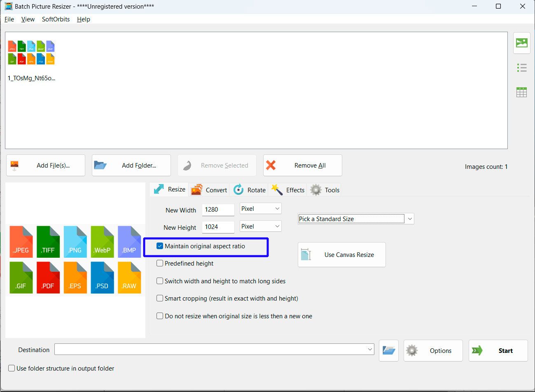Viewport: 535px width, 392px height.
Task: Click Remove All button
Action: click(303, 166)
